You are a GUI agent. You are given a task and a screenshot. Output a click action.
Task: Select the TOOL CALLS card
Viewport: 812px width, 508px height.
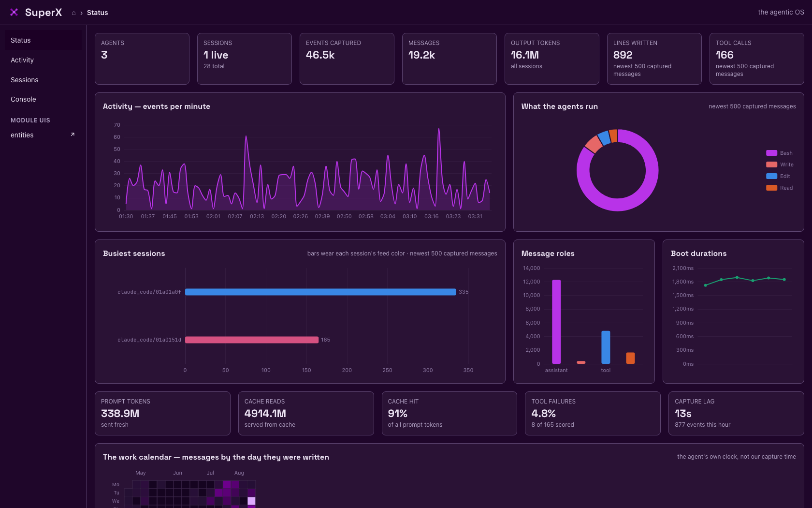757,59
